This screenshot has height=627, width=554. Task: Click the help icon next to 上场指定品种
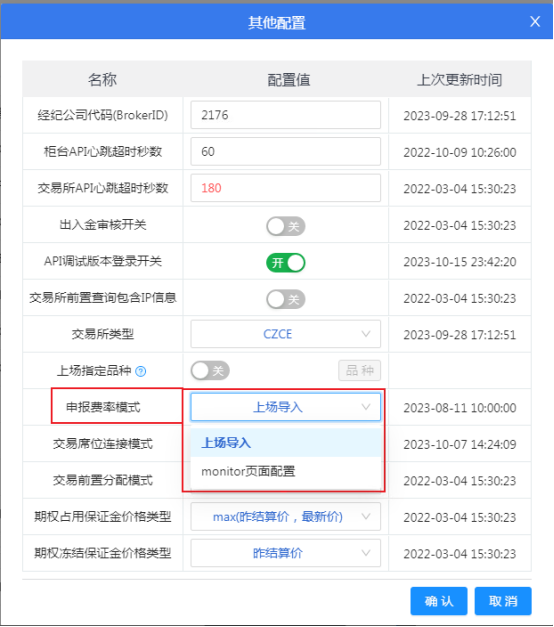pos(141,371)
